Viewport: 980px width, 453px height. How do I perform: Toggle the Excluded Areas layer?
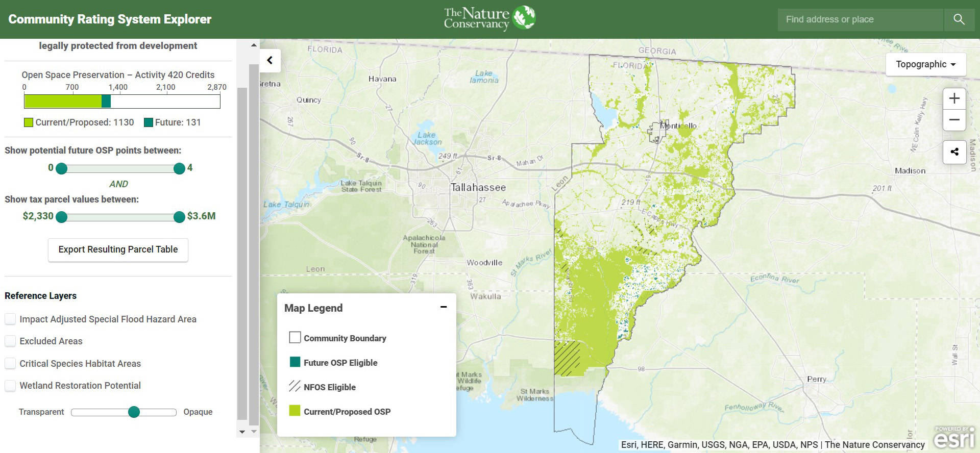(x=10, y=341)
